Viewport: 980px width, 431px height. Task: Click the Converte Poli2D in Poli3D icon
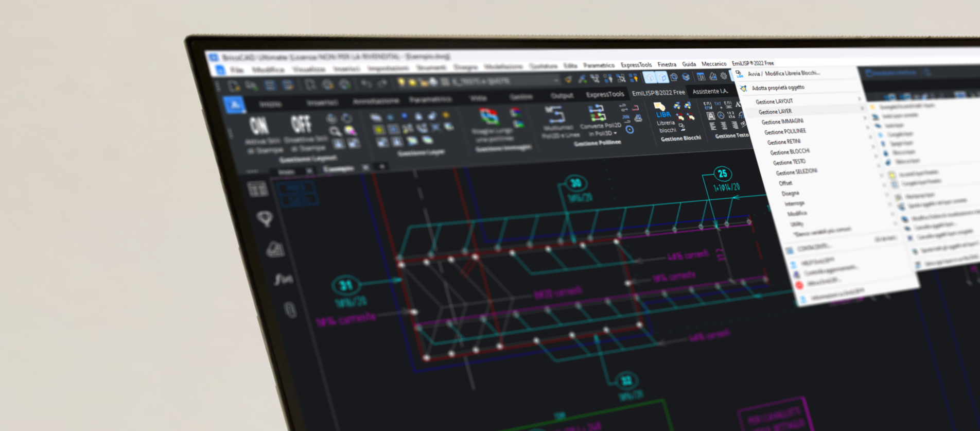tap(597, 113)
